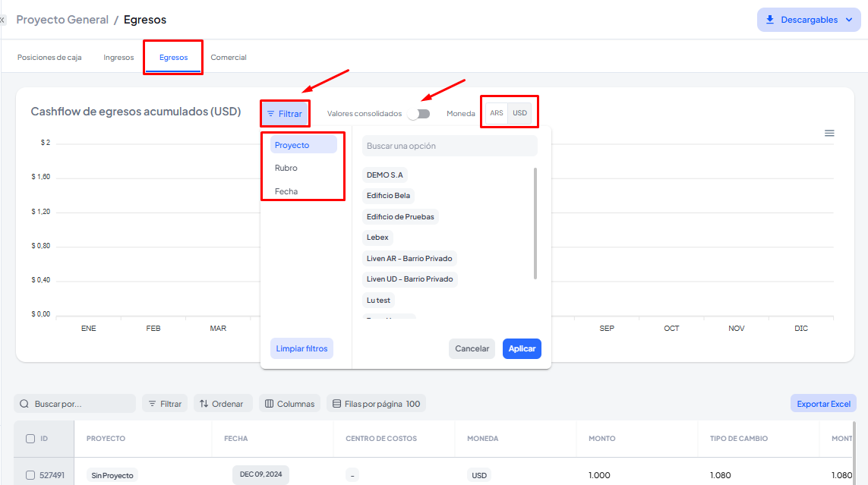Screen dimensions: 868x485
Task: Expand the Descargables dropdown arrow
Action: click(848, 20)
